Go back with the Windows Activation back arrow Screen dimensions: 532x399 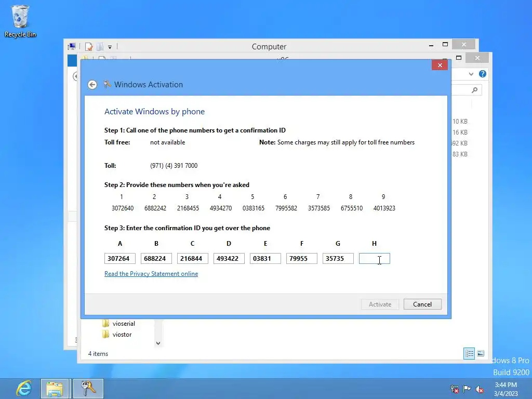tap(92, 85)
